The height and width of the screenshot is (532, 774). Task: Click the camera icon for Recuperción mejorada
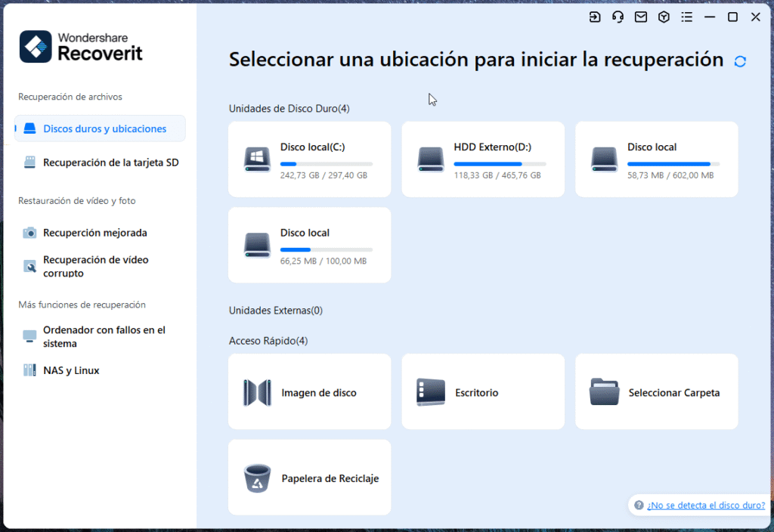[x=29, y=233]
